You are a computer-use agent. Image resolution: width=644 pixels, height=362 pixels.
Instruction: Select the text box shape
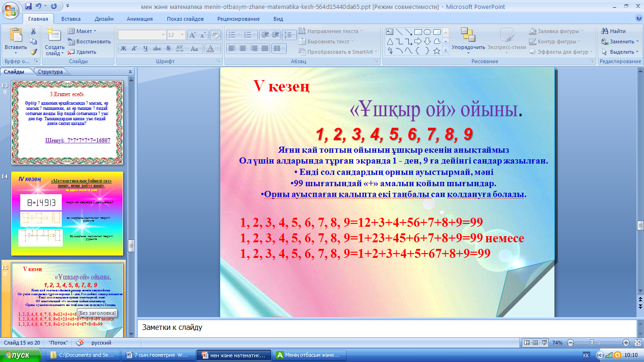pyautogui.click(x=390, y=32)
